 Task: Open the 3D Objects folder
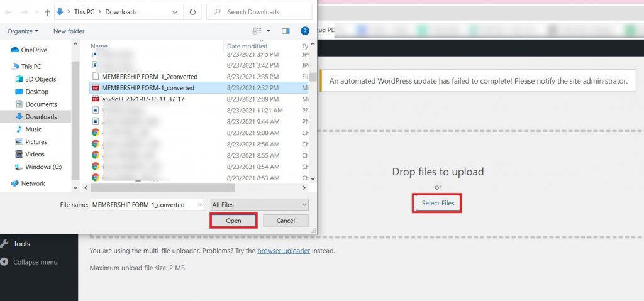(41, 79)
